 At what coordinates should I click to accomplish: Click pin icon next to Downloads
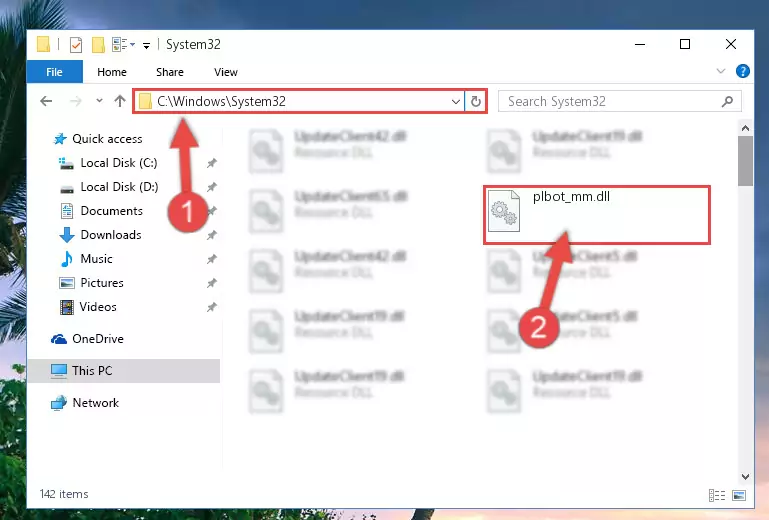[x=211, y=235]
